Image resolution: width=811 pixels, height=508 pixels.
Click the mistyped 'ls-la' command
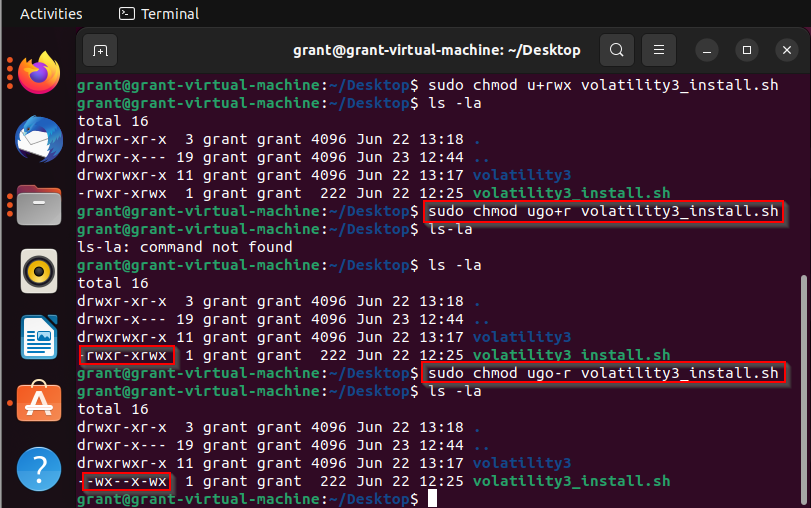[450, 229]
